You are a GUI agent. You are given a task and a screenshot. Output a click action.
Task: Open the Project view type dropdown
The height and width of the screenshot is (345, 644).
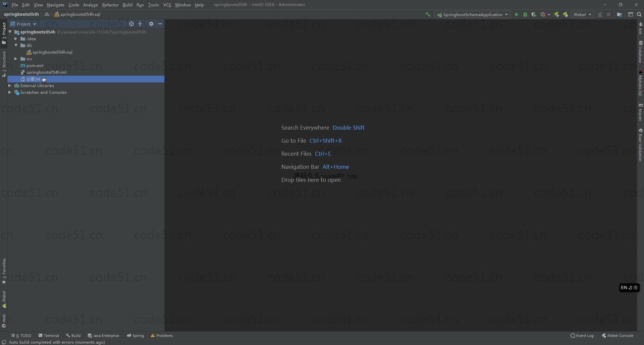(x=23, y=24)
